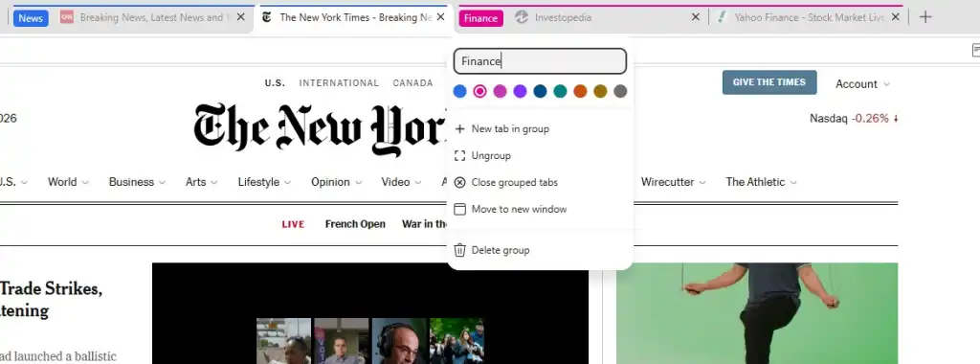The height and width of the screenshot is (364, 980).
Task: Select Move to new window
Action: 540,209
